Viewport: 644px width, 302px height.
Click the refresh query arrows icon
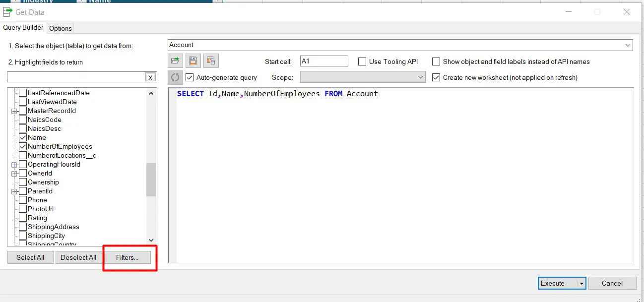point(175,77)
